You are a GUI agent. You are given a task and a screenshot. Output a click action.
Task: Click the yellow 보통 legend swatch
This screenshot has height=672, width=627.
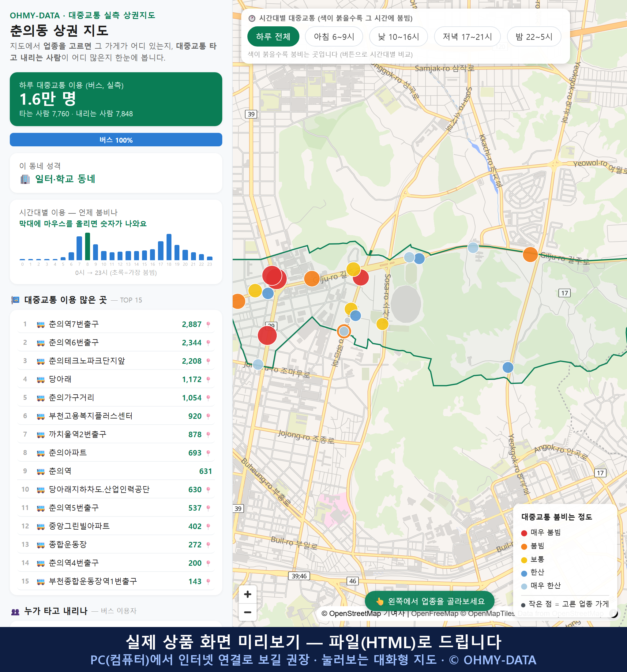pos(524,560)
